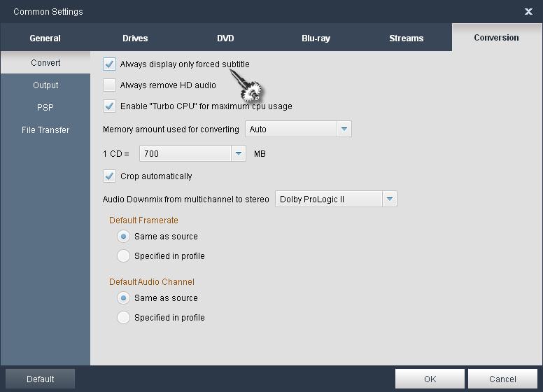Uncheck Always display only forced subtitle
The height and width of the screenshot is (392, 543).
pos(109,64)
